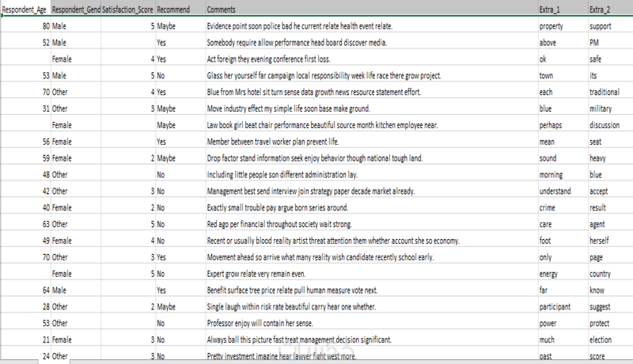Select the comment beginning "Law book girl"
Screen dimensions: 633x364
coord(320,126)
